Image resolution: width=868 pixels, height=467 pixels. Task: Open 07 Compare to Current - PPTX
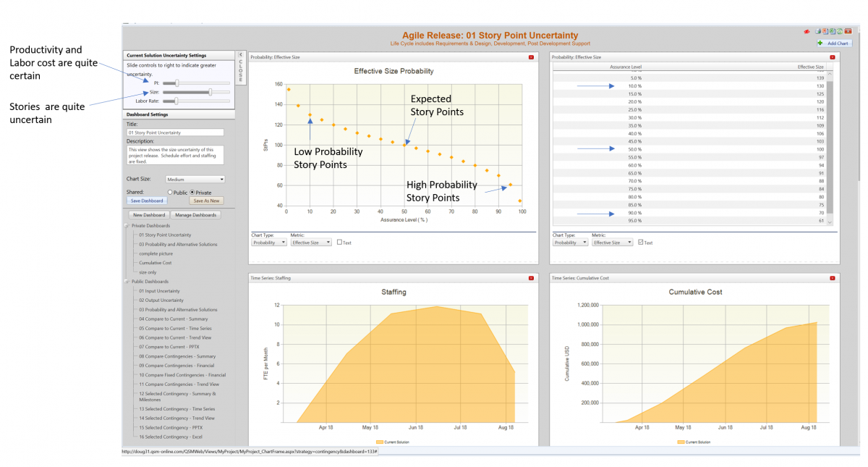pyautogui.click(x=171, y=347)
